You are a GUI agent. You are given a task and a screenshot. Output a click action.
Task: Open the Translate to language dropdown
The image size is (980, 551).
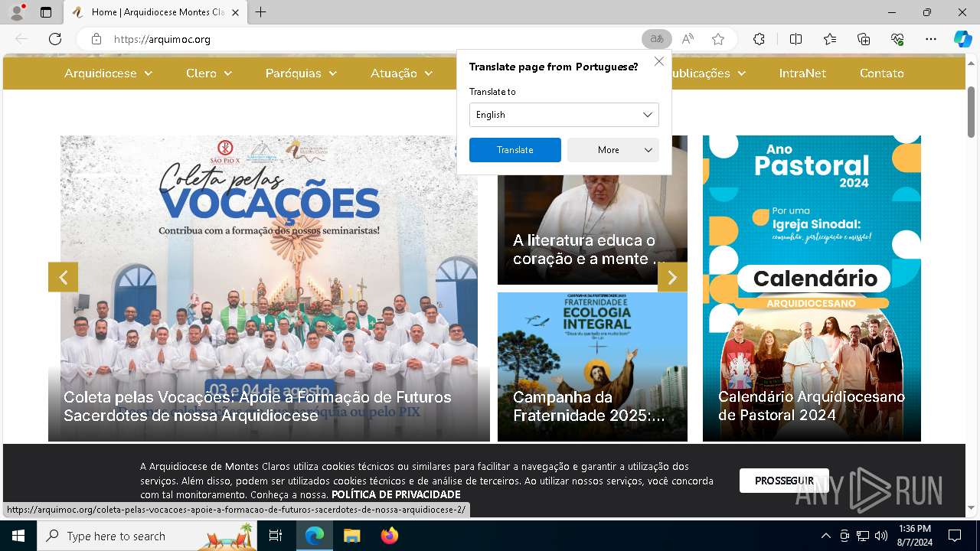[564, 115]
